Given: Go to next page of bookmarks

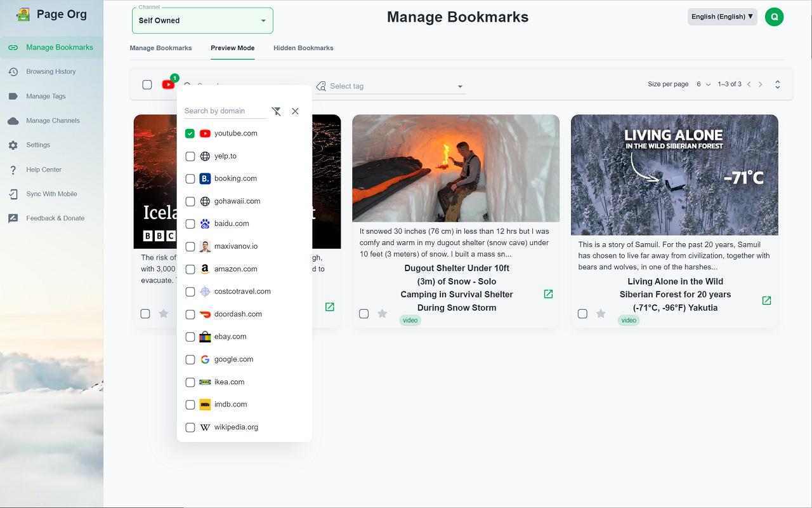Looking at the screenshot, I should [761, 84].
